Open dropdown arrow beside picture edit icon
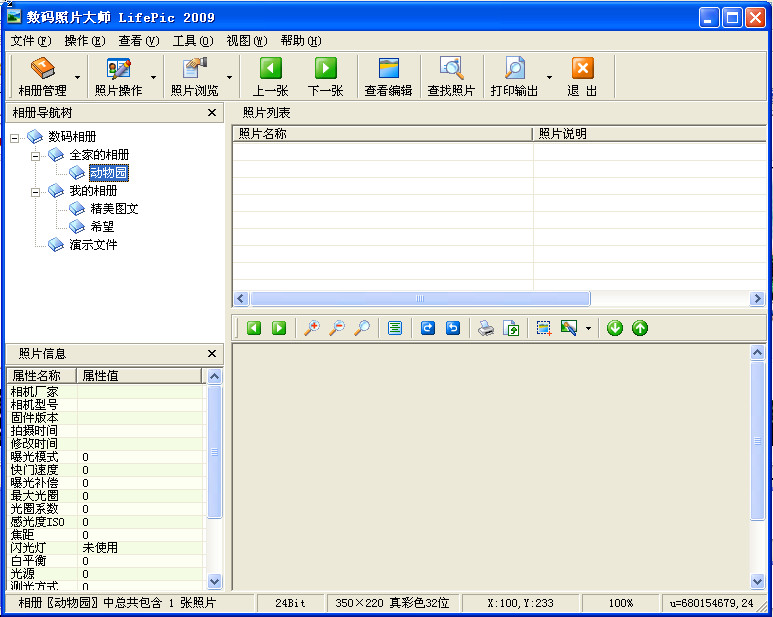 point(588,328)
